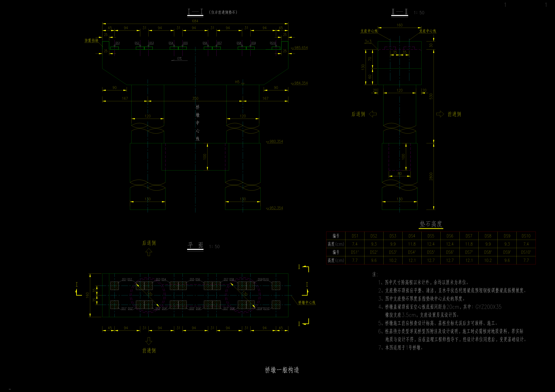The width and height of the screenshot is (555, 392).
Task: Click table height cell 9.9 under DS8
Action: tap(488, 244)
